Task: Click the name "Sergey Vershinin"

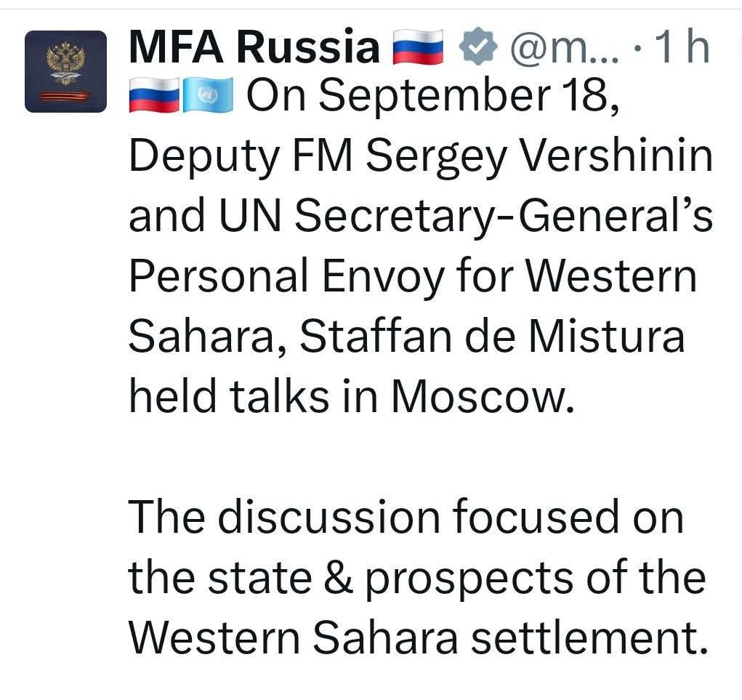Action: tap(539, 158)
